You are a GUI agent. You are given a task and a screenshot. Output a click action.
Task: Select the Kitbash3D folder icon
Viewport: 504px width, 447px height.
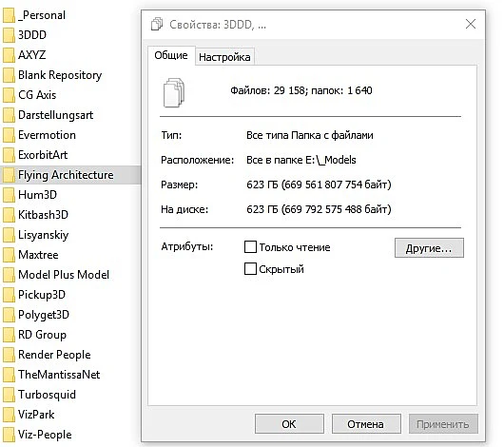9,215
